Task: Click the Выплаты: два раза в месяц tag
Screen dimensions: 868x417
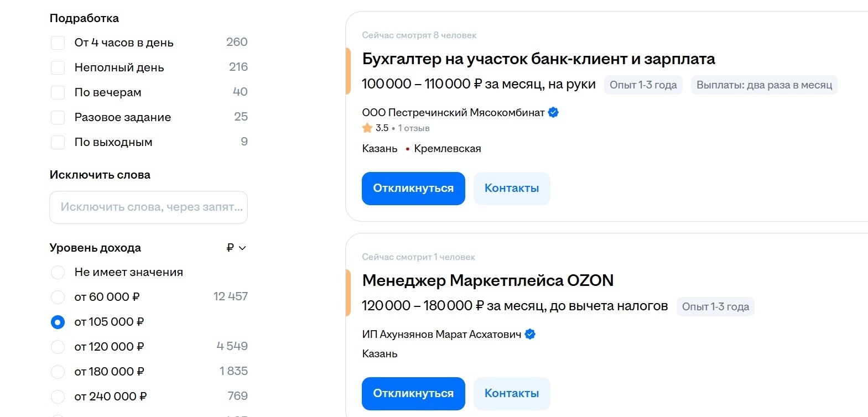Action: [x=763, y=85]
